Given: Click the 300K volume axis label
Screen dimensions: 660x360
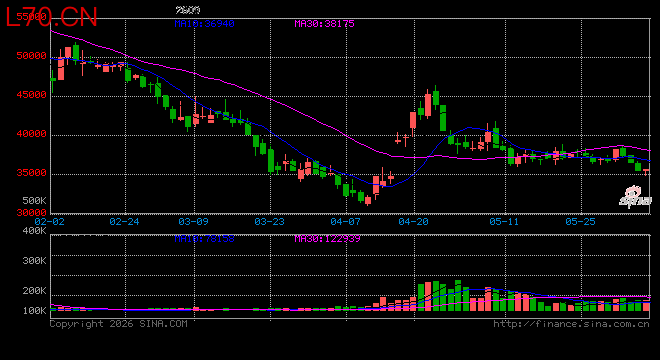Looking at the screenshot, I should click(x=35, y=261).
